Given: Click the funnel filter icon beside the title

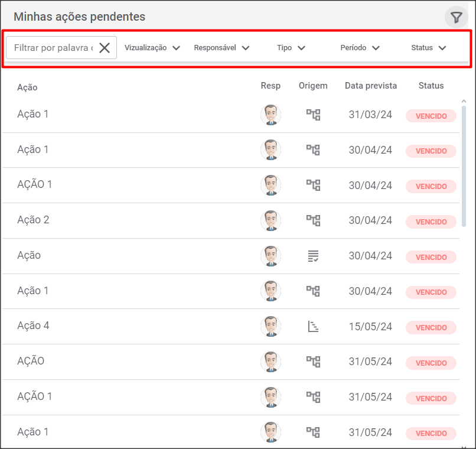Looking at the screenshot, I should 456,18.
